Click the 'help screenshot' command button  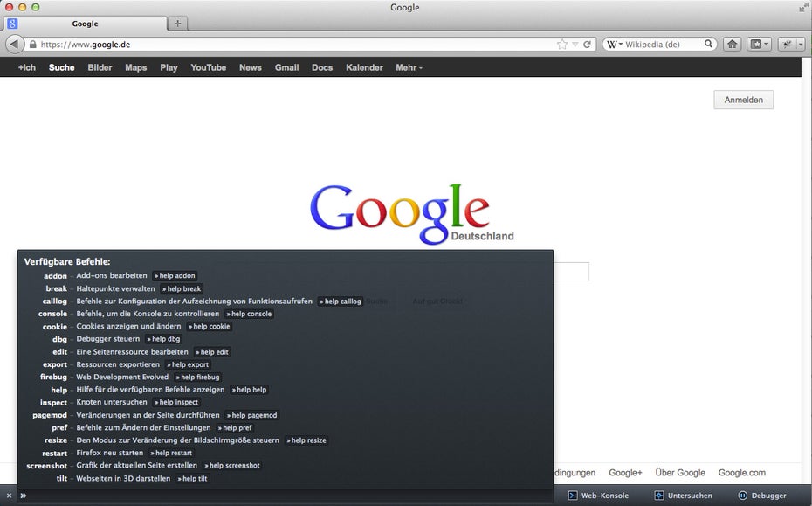[x=233, y=466]
